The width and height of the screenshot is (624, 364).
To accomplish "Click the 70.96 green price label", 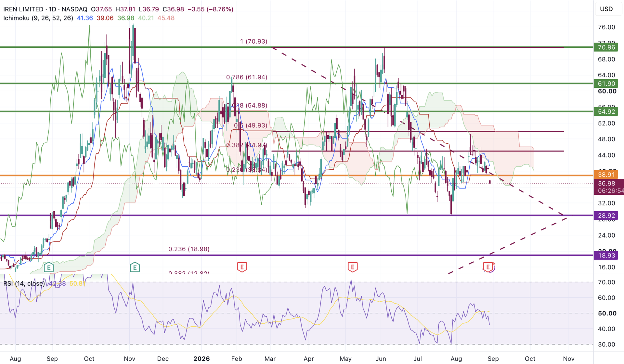I will (606, 47).
